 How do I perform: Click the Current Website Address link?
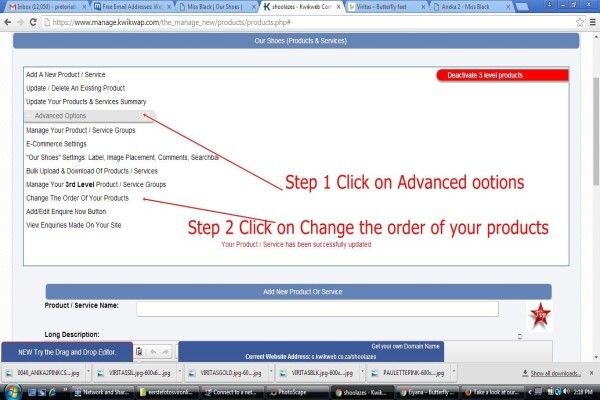[311, 357]
